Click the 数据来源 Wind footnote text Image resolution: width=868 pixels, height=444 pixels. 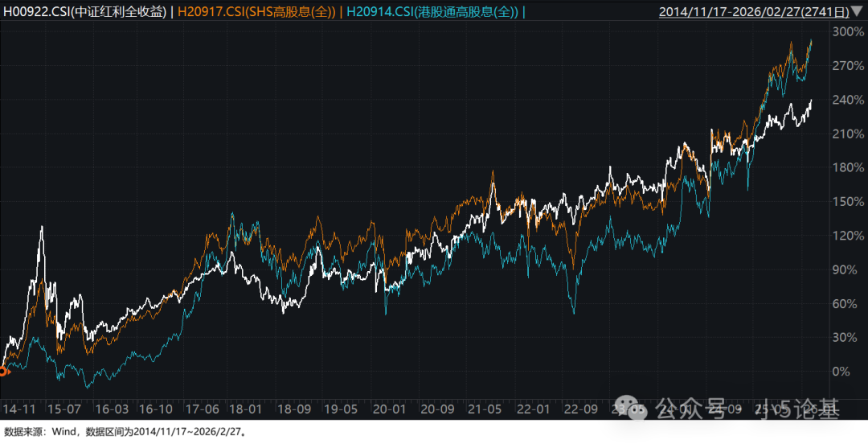[125, 432]
